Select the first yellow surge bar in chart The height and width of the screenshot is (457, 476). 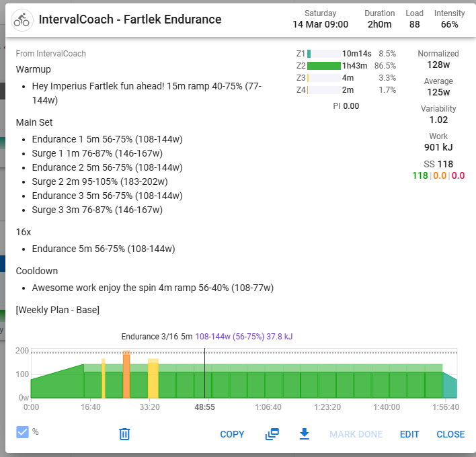tap(104, 380)
